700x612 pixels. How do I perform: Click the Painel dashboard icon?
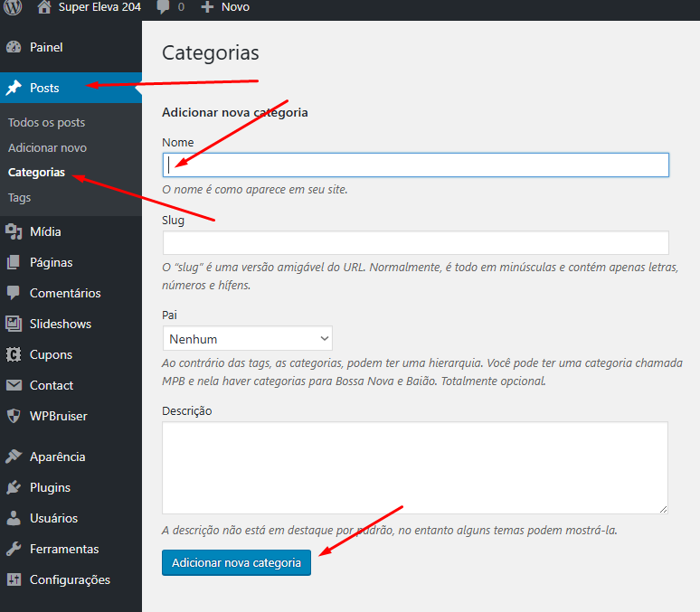[14, 47]
